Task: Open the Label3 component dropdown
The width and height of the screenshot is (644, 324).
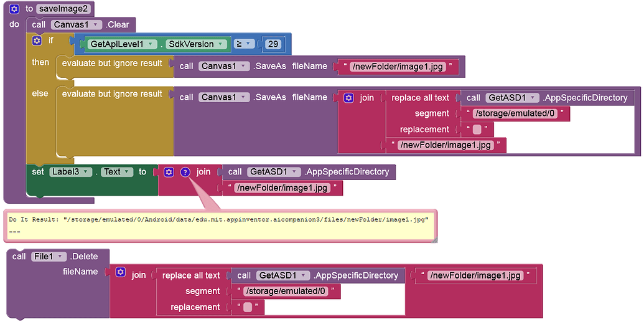Action: (71, 172)
